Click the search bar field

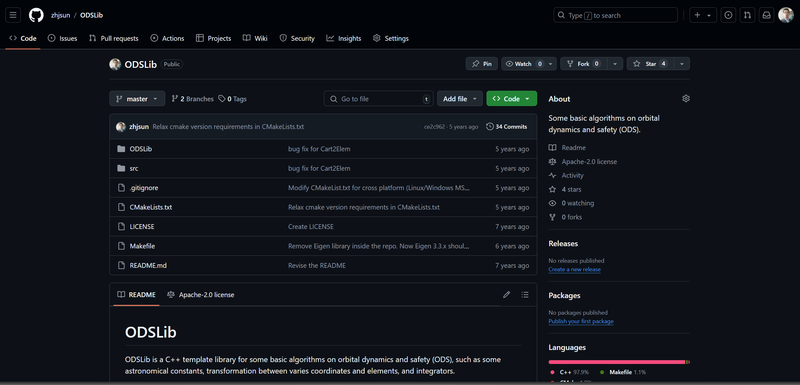[x=615, y=15]
